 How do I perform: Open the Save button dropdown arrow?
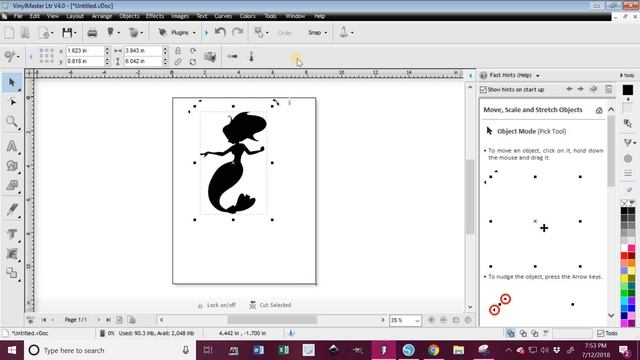click(x=76, y=33)
